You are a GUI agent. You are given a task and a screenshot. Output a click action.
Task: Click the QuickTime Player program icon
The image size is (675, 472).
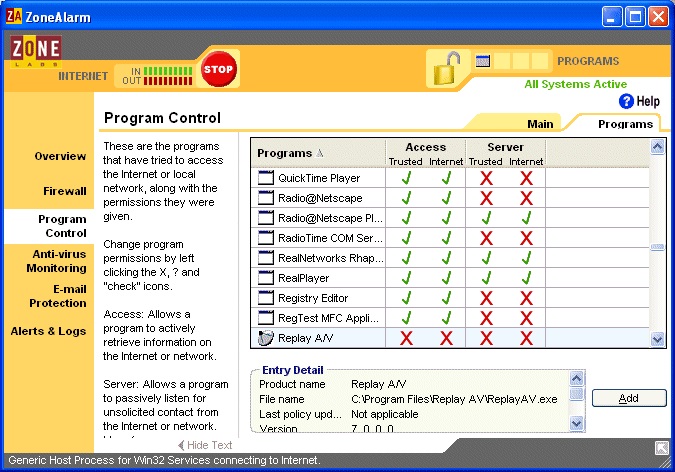coord(265,178)
